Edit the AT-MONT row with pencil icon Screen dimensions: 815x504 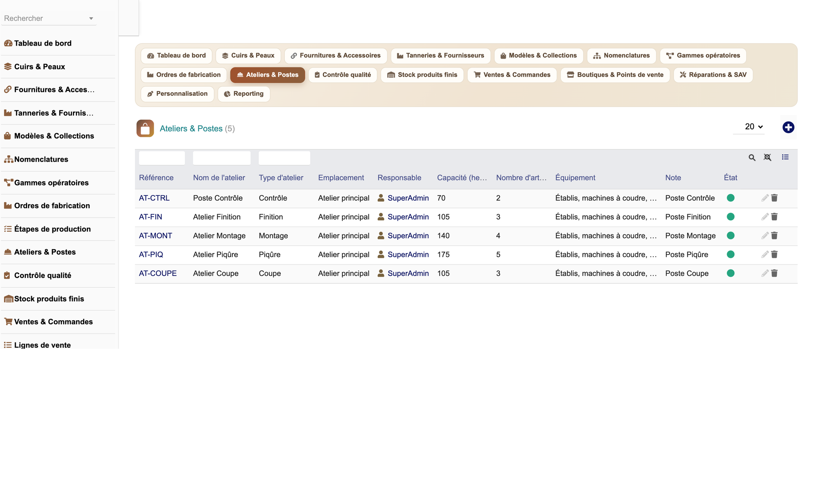[x=765, y=236]
